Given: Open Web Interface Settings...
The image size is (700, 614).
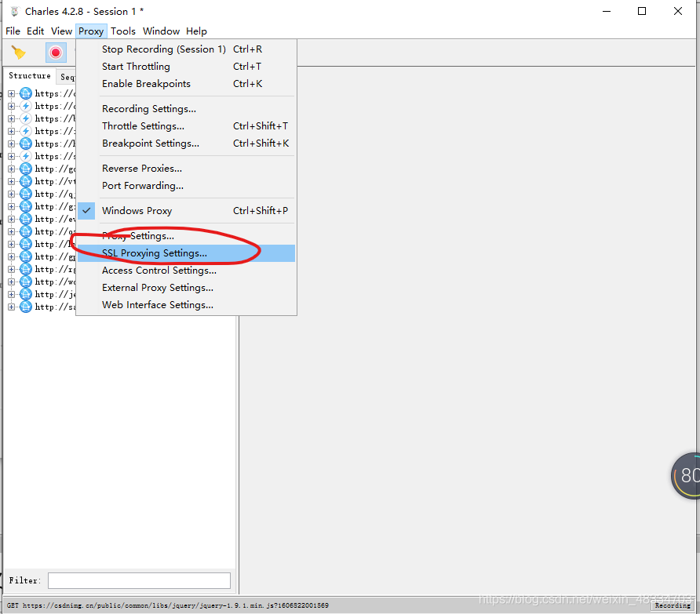Looking at the screenshot, I should tap(186, 305).
